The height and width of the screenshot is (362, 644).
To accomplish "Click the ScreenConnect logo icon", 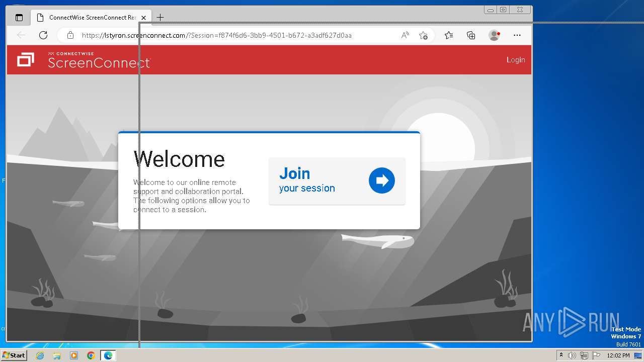I will pyautogui.click(x=25, y=60).
